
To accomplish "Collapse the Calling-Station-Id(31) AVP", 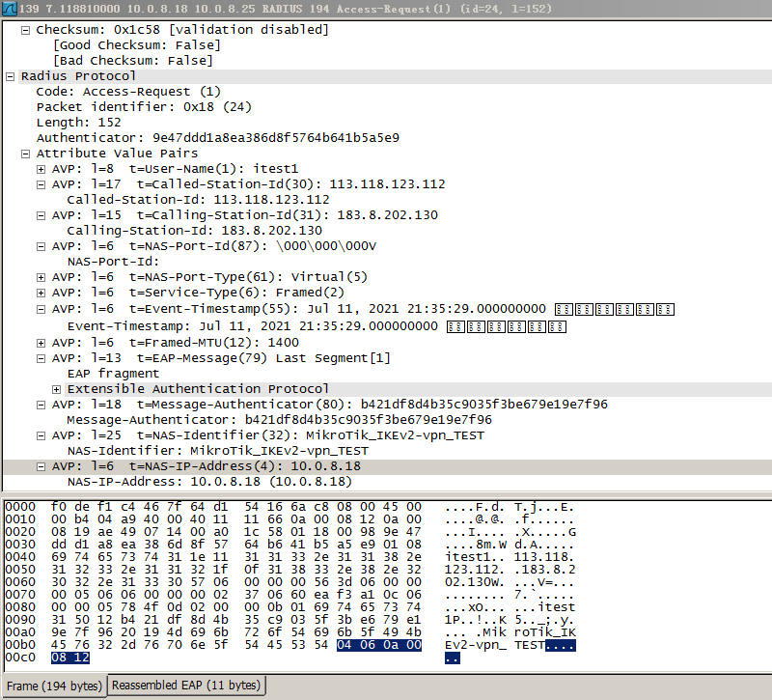I will (x=41, y=215).
